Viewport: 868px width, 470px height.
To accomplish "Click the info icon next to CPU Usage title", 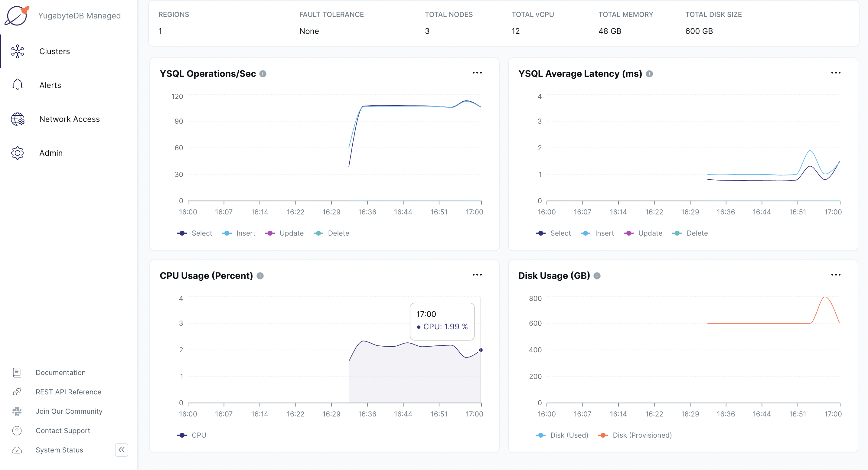I will 260,276.
